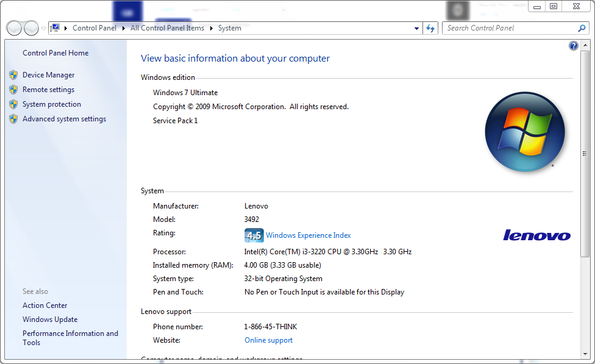This screenshot has width=595, height=364.
Task: Select All Control Panel Items breadcrumb
Action: [167, 28]
